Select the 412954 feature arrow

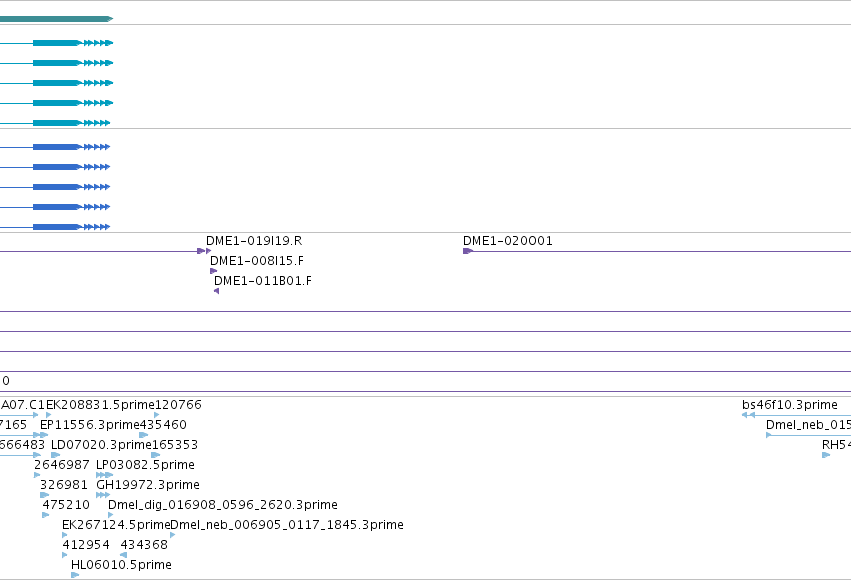[x=65, y=554]
